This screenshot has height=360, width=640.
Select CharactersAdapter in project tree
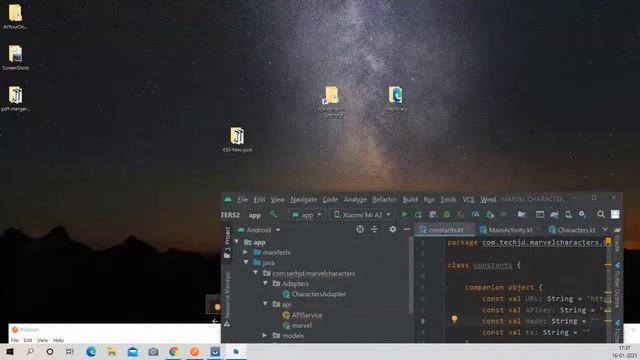[x=314, y=294]
